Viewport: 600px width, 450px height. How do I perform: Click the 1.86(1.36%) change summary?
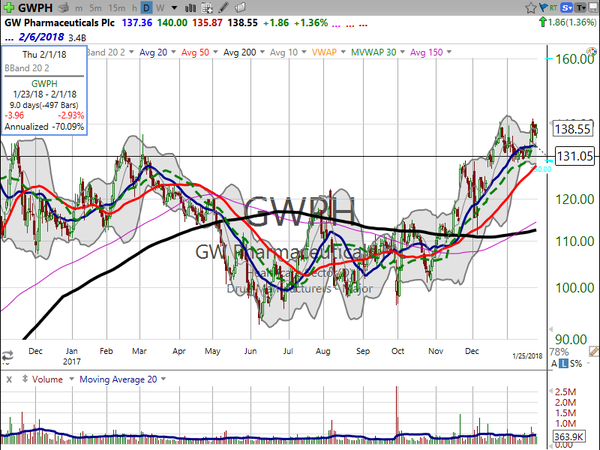click(572, 22)
